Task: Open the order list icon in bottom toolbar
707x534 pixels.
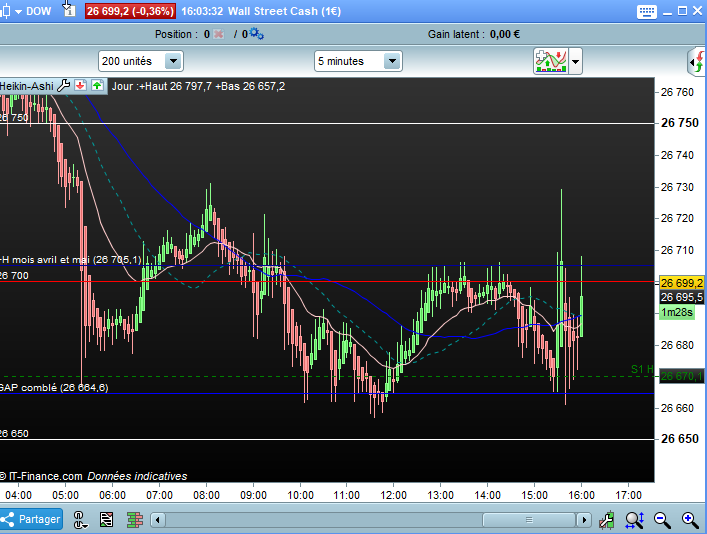Action: [x=106, y=520]
